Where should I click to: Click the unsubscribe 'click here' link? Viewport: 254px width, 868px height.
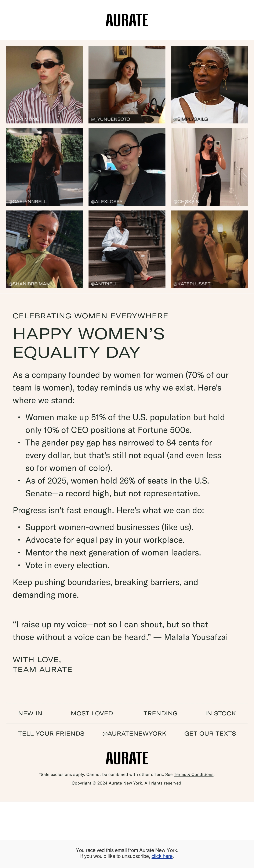[x=162, y=856]
